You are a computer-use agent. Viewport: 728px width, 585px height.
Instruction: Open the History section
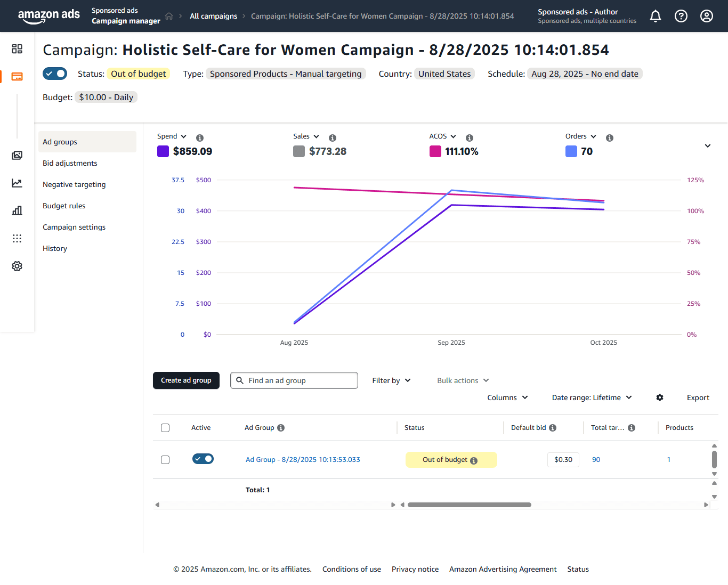click(x=55, y=248)
